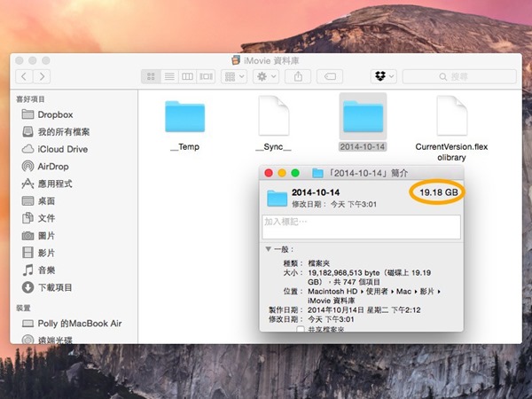Minimize the 2014-10-14 info window

282,173
